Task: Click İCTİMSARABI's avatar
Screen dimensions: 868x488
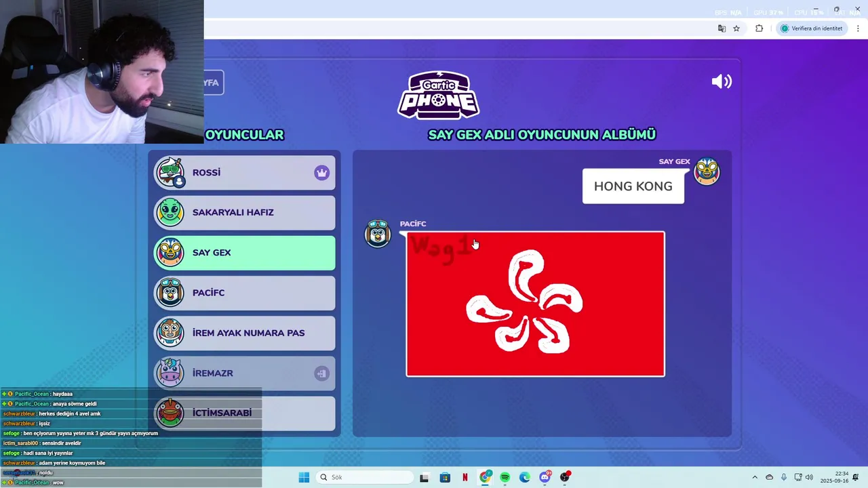Action: (170, 412)
